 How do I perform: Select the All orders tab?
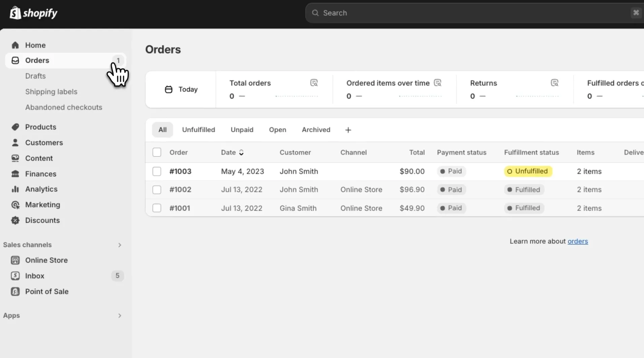tap(162, 130)
